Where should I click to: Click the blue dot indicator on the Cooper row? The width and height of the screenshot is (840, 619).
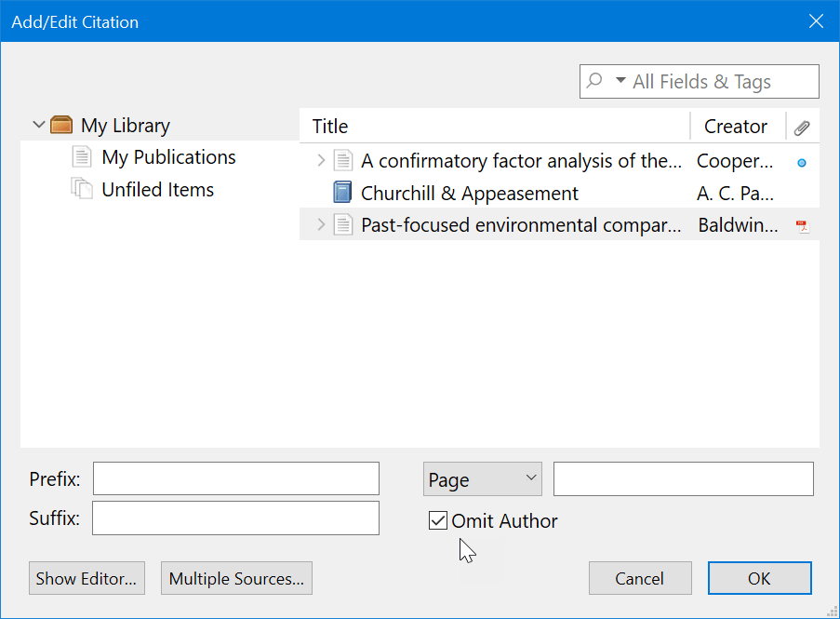click(802, 161)
